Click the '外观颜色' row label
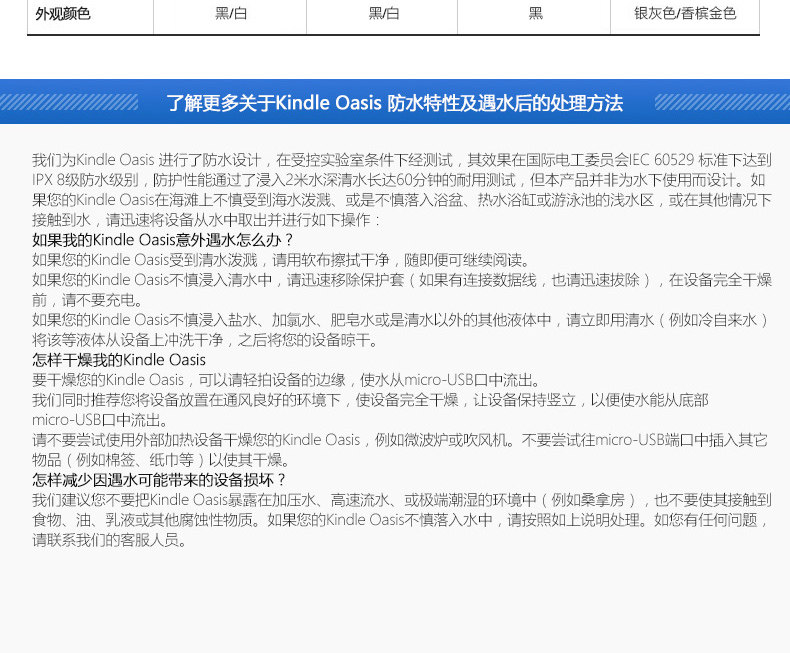The height and width of the screenshot is (653, 790). [62, 14]
